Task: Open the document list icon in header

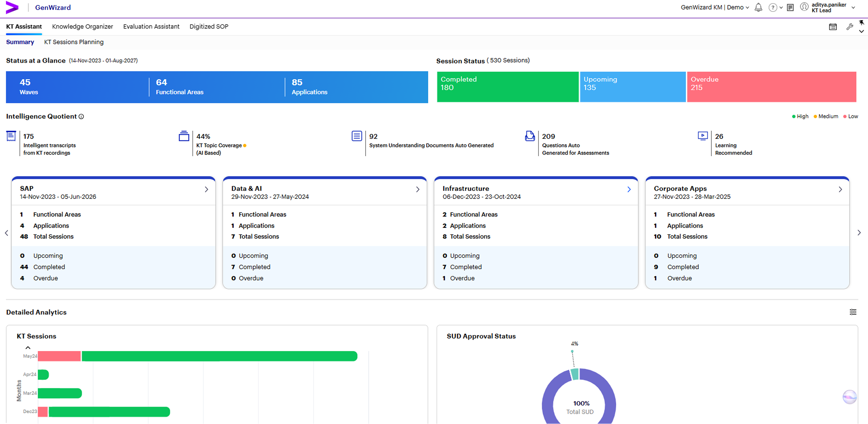Action: (790, 7)
